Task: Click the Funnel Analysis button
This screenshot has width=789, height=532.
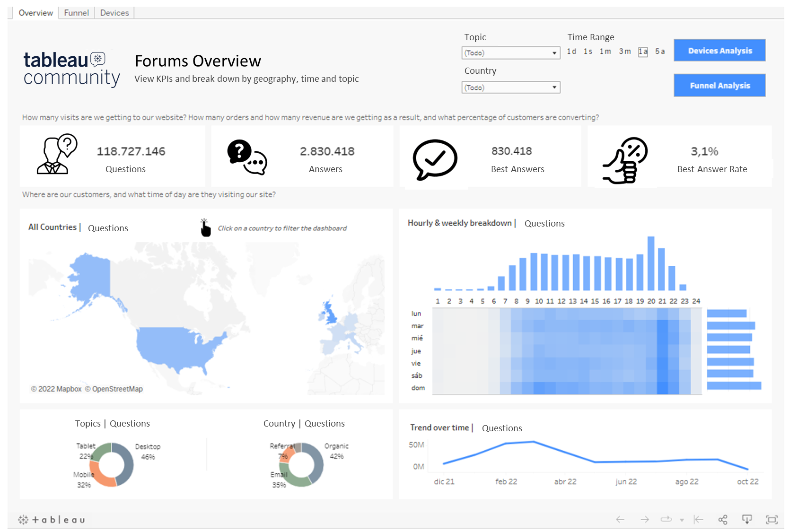Action: pos(719,85)
